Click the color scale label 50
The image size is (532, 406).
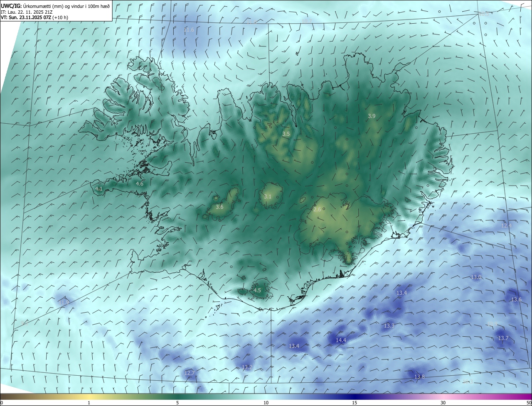(529, 403)
